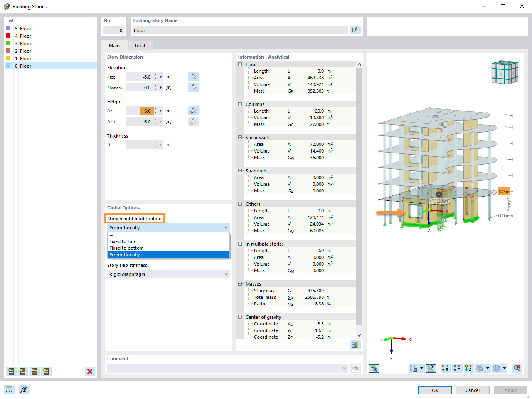The height and width of the screenshot is (399, 532).
Task: Choose 'Fixed to bottom' option
Action: [x=168, y=248]
